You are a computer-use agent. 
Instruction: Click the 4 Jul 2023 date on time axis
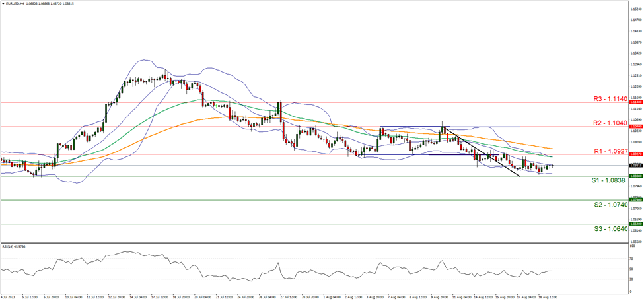click(x=9, y=298)
